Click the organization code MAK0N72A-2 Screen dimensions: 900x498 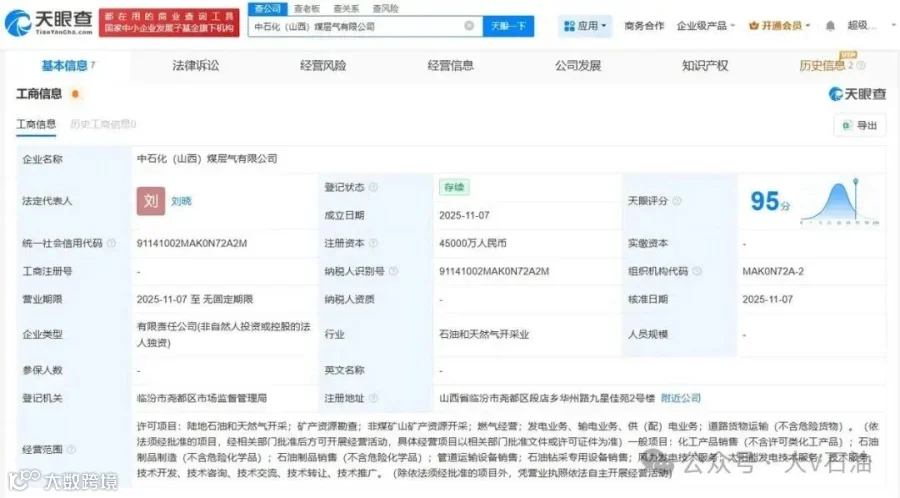pos(773,271)
